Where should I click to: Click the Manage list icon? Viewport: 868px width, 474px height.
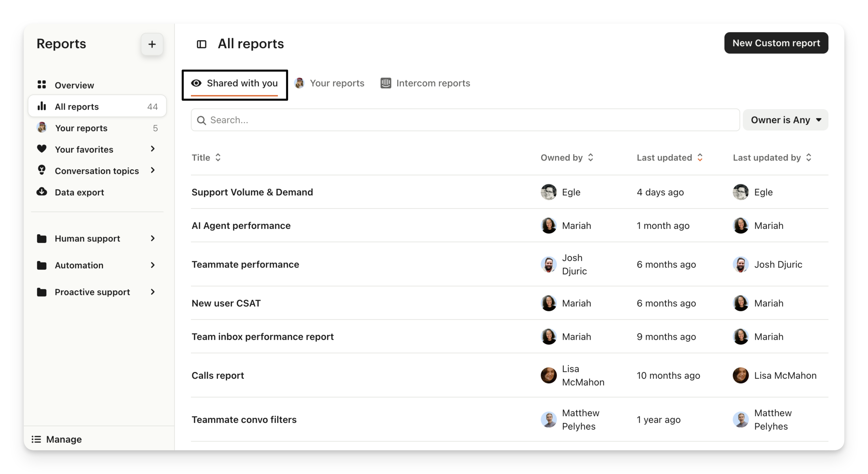[36, 439]
